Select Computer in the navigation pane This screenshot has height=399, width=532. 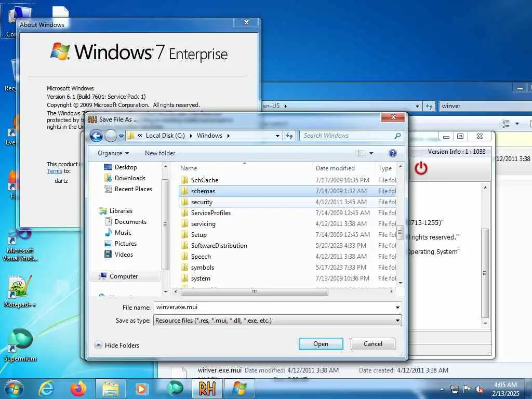(x=124, y=276)
